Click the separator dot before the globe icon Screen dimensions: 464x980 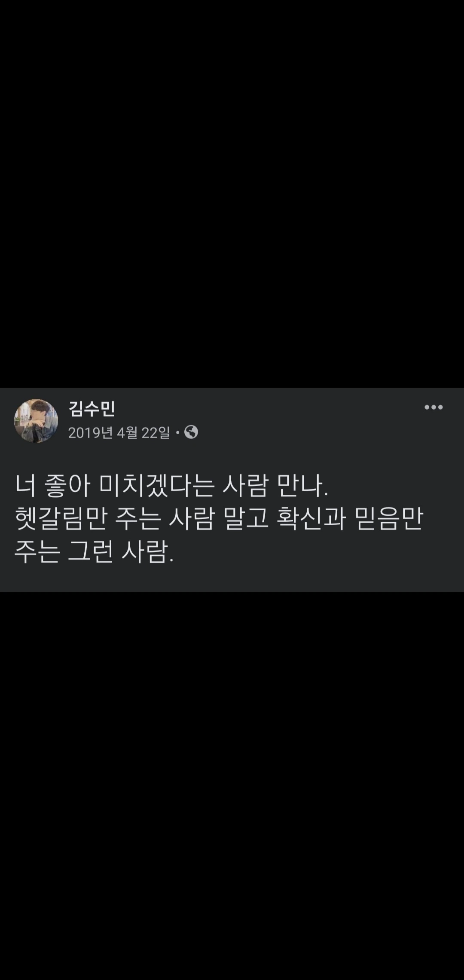(177, 433)
